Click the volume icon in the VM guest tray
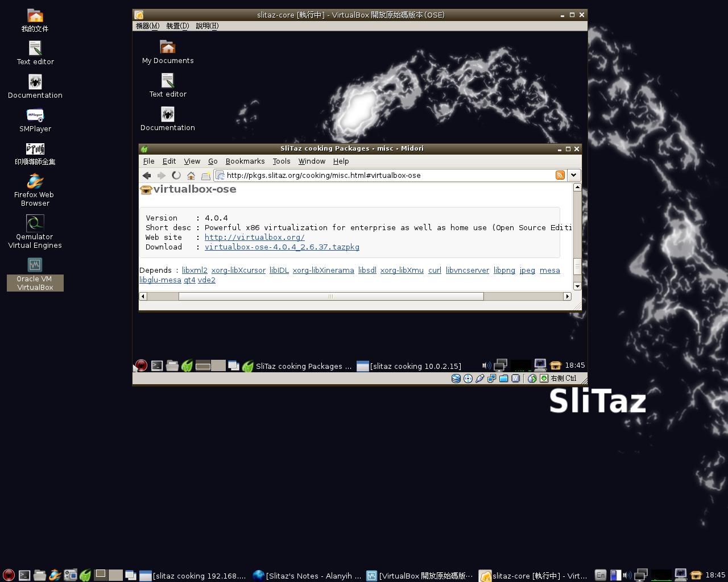Screen dimensions: 728x582 point(486,365)
